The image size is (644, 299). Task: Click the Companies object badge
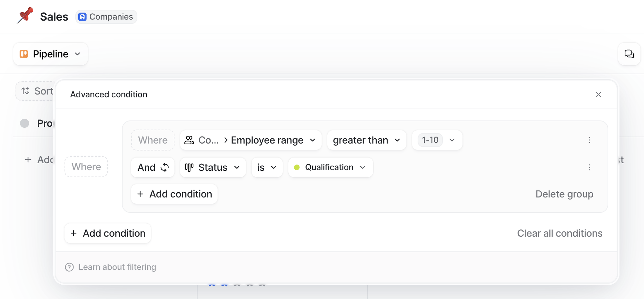coord(106,17)
